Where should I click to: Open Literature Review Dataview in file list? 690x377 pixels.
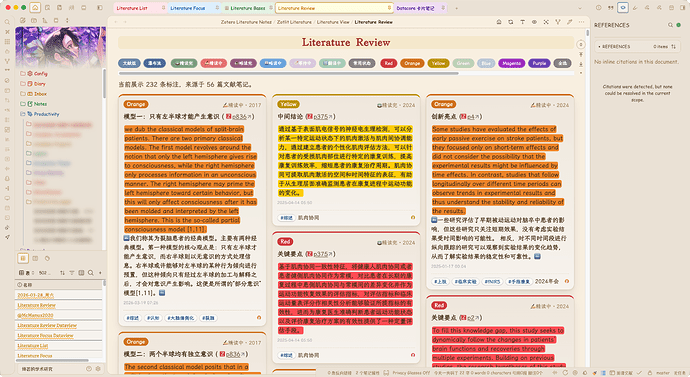pyautogui.click(x=47, y=326)
